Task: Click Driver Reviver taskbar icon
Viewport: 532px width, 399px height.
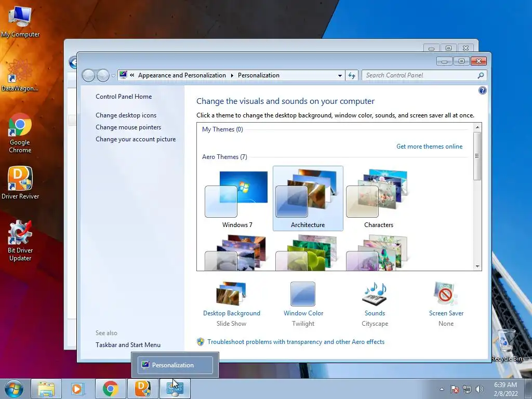Action: (142, 389)
